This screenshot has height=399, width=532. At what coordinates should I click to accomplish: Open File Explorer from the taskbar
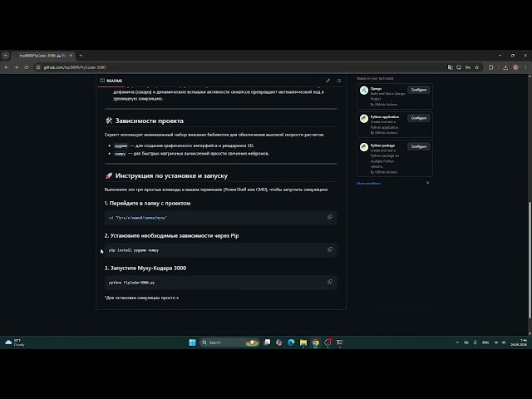[x=303, y=342]
